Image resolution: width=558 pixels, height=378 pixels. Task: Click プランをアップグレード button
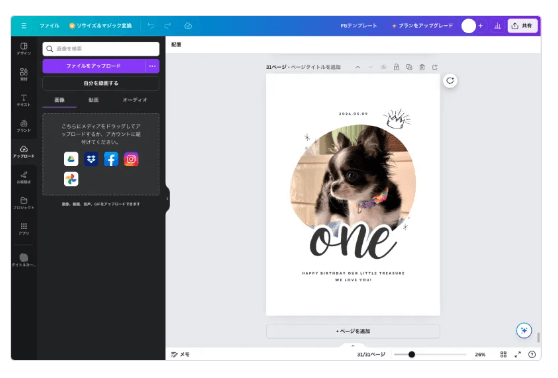click(x=422, y=26)
